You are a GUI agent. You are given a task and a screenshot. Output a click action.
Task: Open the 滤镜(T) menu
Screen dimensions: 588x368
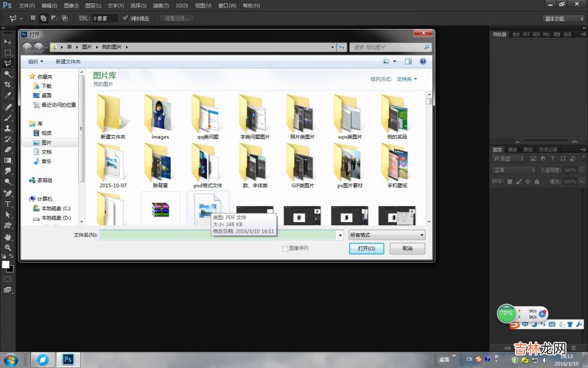pos(160,5)
